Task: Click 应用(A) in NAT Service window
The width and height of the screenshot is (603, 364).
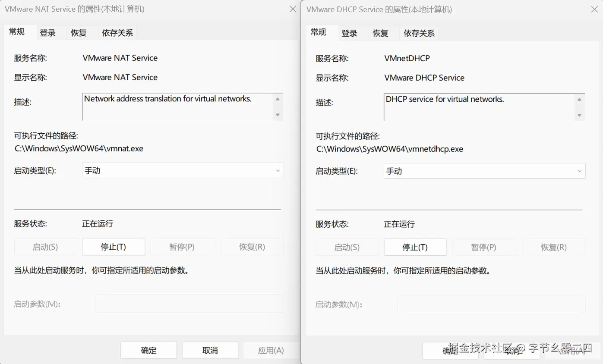Action: click(x=271, y=350)
